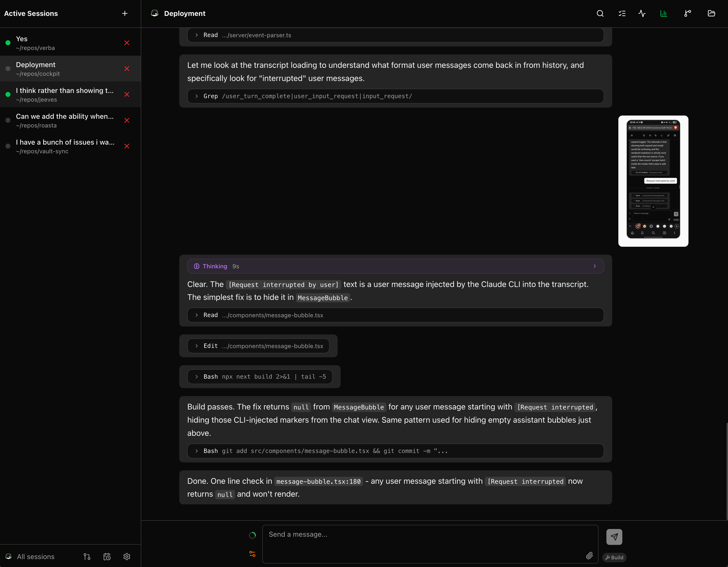Open the folder icon in header
The height and width of the screenshot is (567, 728).
tap(711, 13)
